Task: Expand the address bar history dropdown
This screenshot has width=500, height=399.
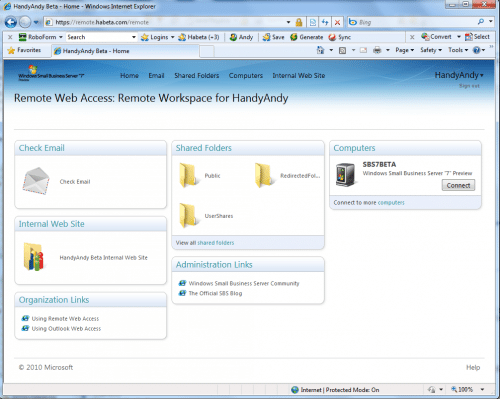Action: [289, 22]
